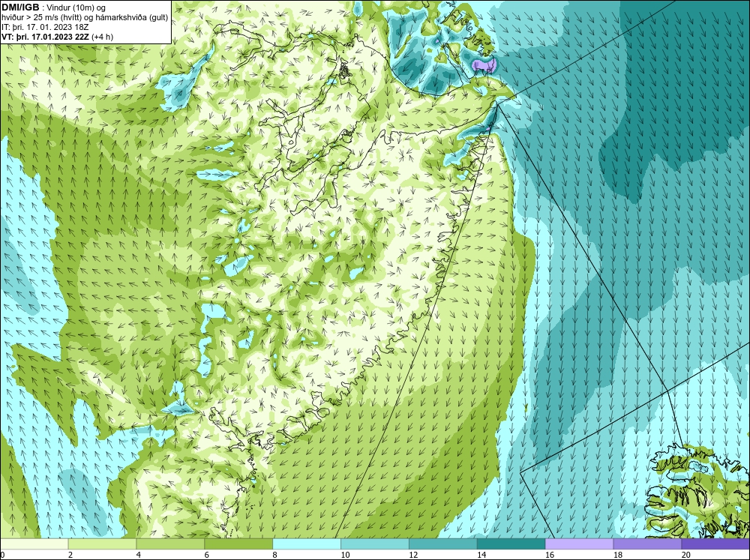Viewport: 750px width, 560px height.
Task: Click the legend scale label '4'
Action: pyautogui.click(x=138, y=555)
